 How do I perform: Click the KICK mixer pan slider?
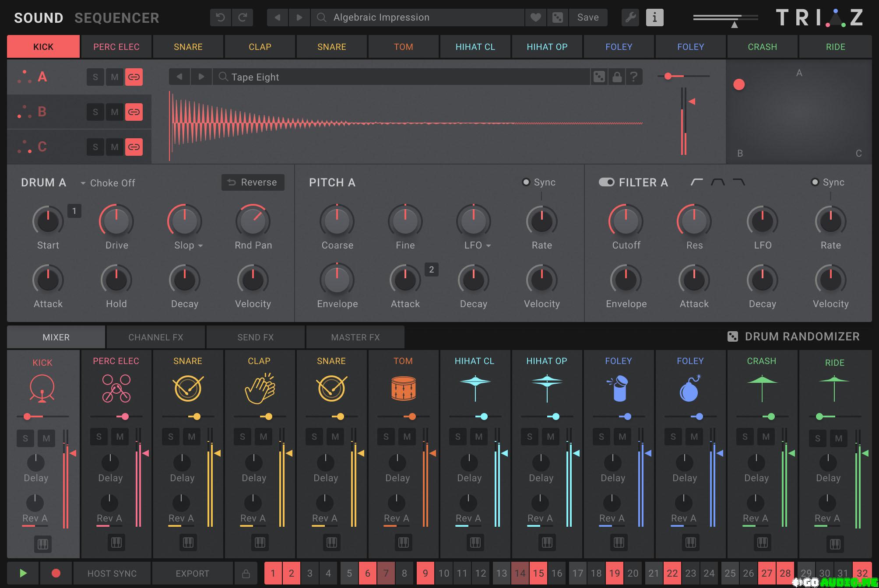click(x=28, y=416)
